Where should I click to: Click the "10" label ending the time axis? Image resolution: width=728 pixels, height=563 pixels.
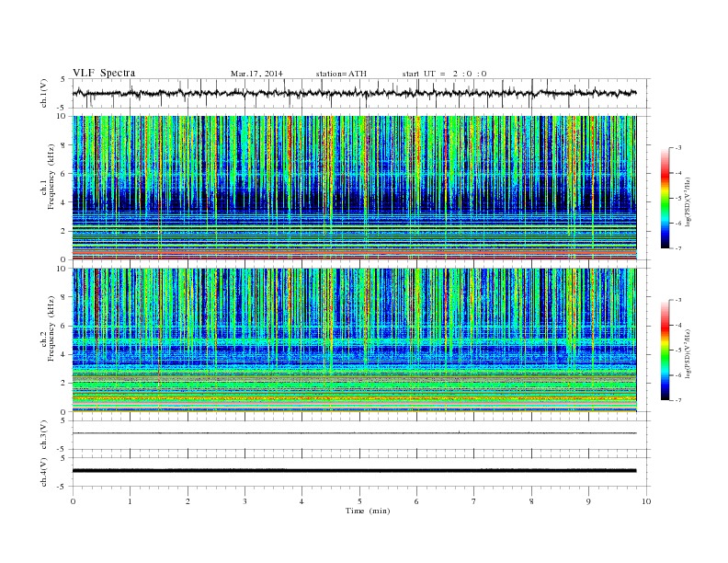[646, 501]
